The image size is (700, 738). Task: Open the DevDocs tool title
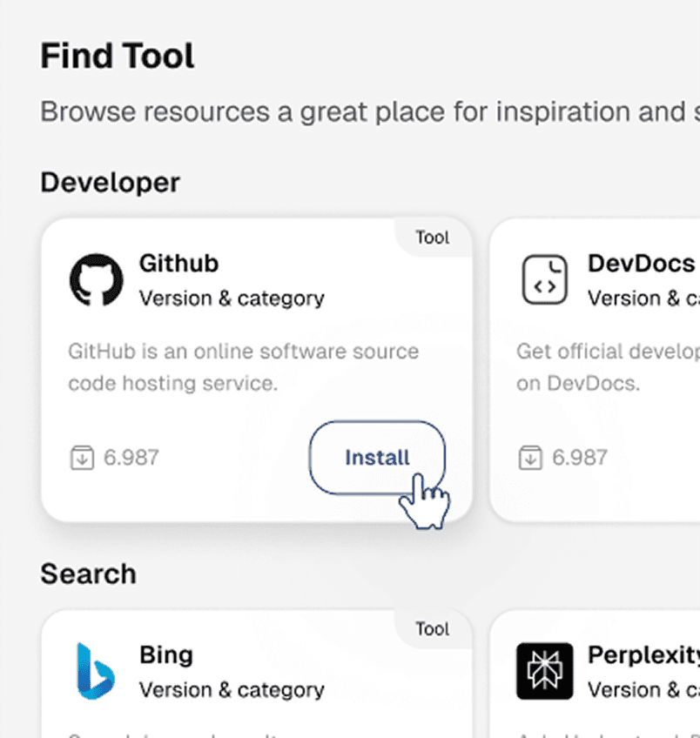tap(641, 263)
